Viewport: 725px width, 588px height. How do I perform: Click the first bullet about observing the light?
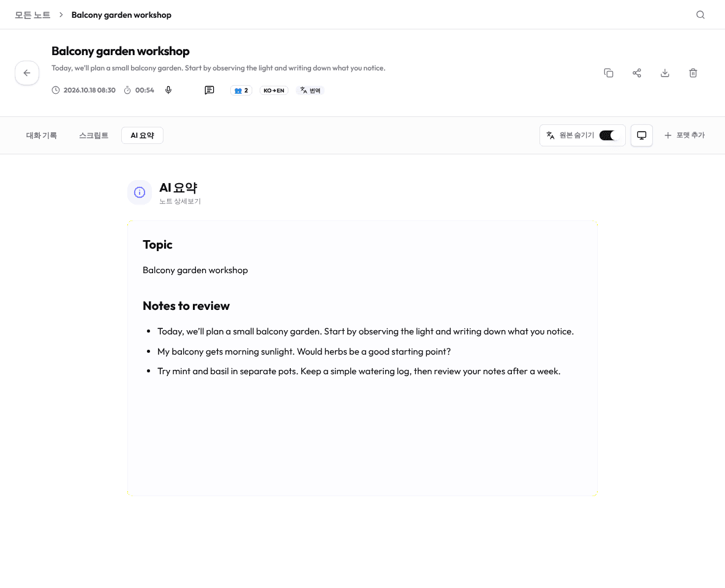(x=366, y=332)
